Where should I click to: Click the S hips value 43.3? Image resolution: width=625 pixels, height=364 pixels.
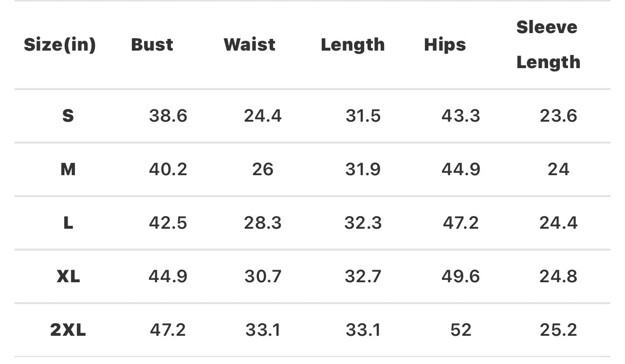[460, 116]
